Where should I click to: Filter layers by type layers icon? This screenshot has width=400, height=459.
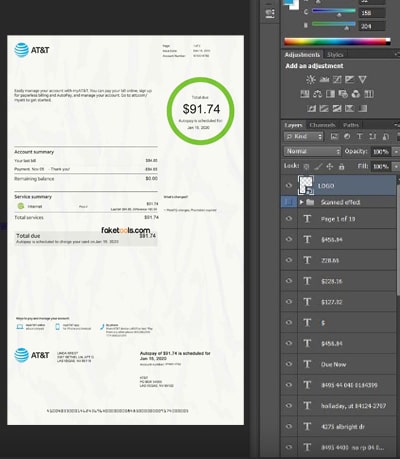tap(360, 136)
